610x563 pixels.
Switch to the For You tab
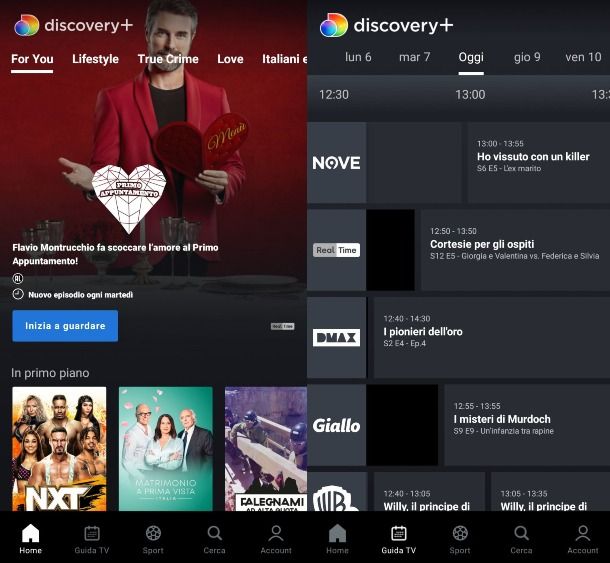32,59
